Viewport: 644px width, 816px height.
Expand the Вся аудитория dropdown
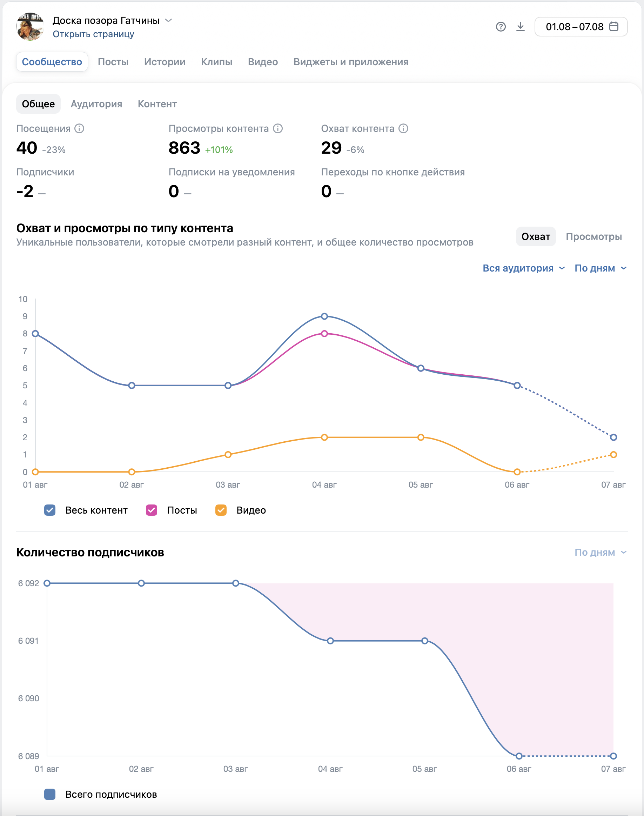524,268
